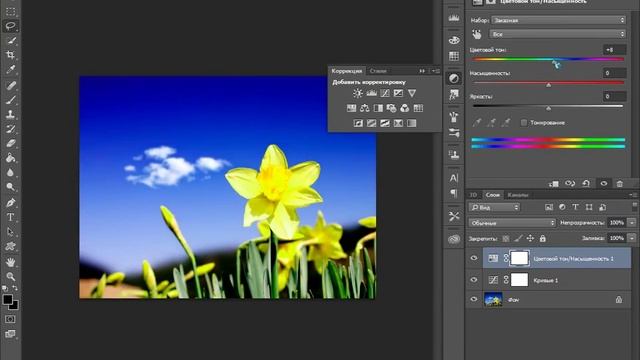This screenshot has width=640, height=360.
Task: Switch to the Стили tab
Action: [x=378, y=71]
